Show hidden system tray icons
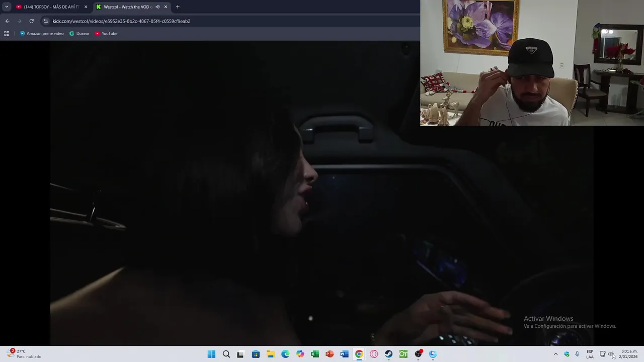644x362 pixels. 555,354
